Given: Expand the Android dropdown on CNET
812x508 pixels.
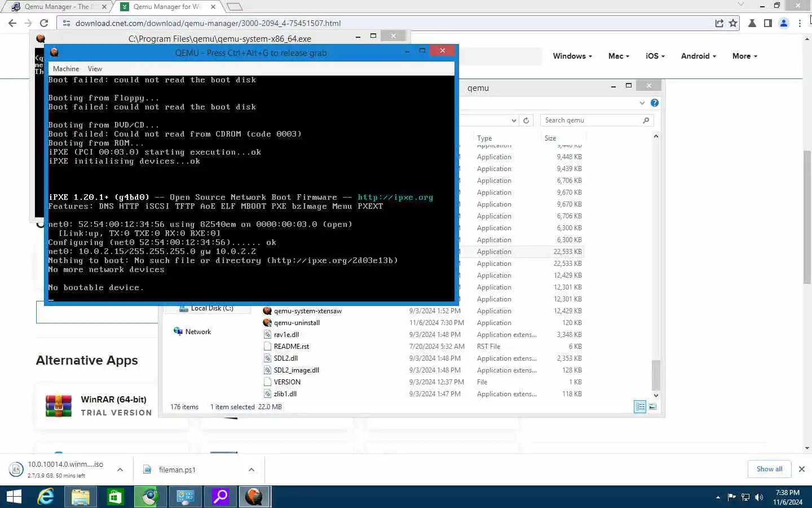Looking at the screenshot, I should [698, 56].
